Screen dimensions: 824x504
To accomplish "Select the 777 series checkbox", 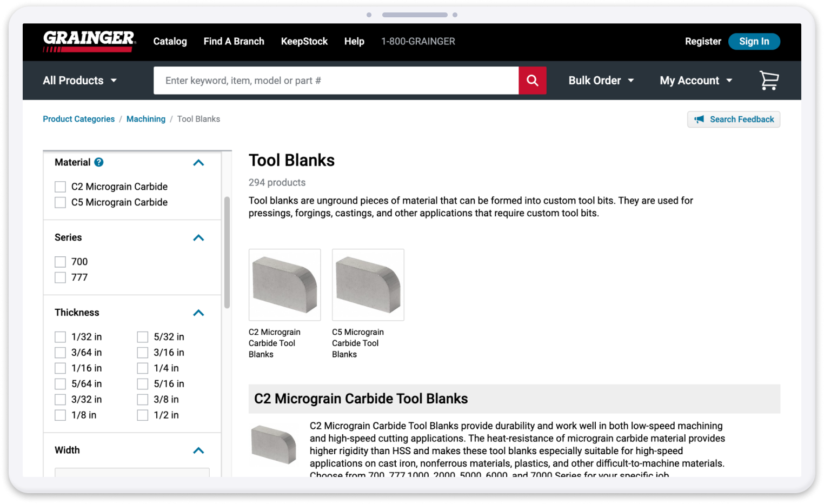I will pyautogui.click(x=60, y=277).
